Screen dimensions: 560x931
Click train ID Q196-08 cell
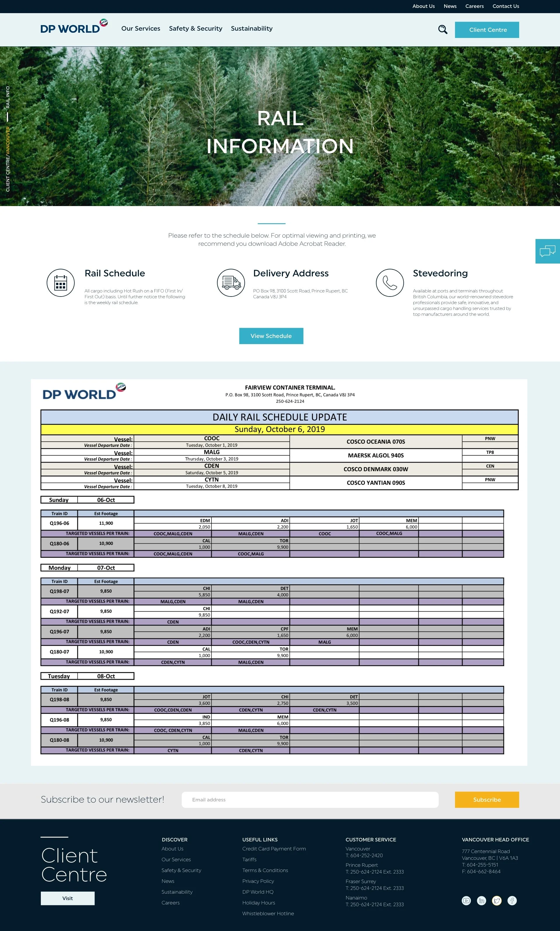(59, 720)
